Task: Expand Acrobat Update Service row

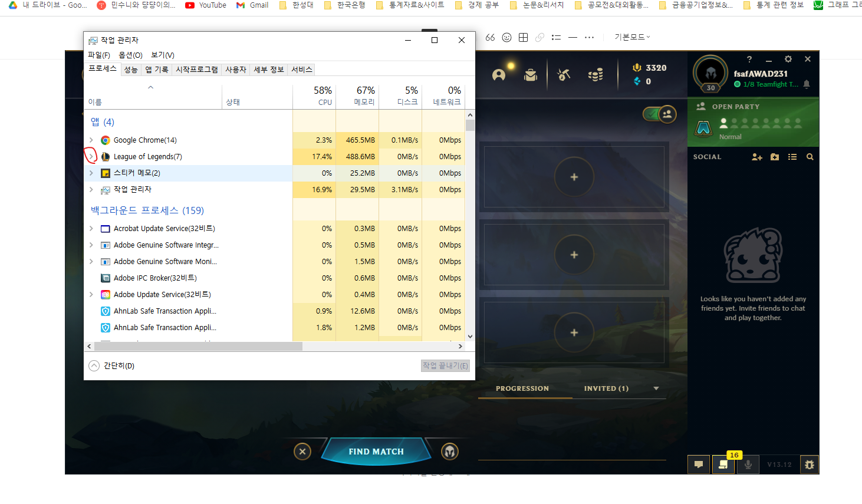Action: click(x=91, y=229)
